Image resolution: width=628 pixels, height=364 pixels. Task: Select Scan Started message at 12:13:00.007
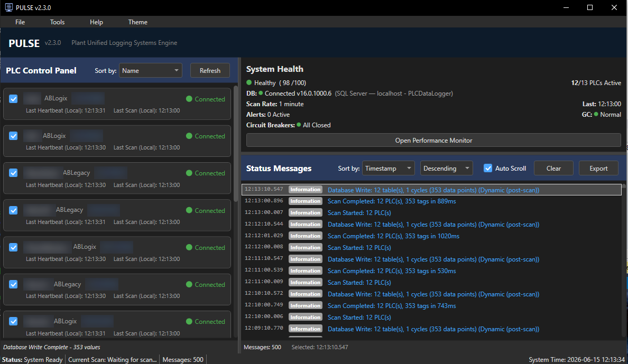coord(431,212)
